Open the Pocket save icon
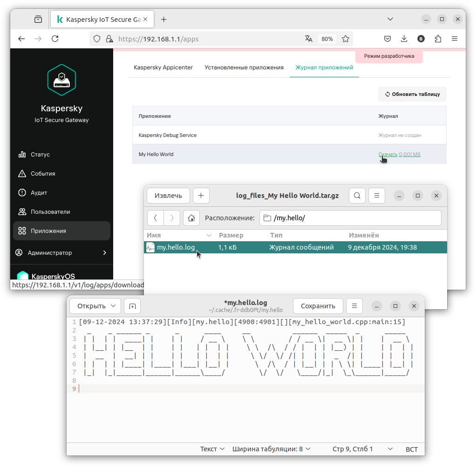The height and width of the screenshot is (469, 476). (x=388, y=39)
